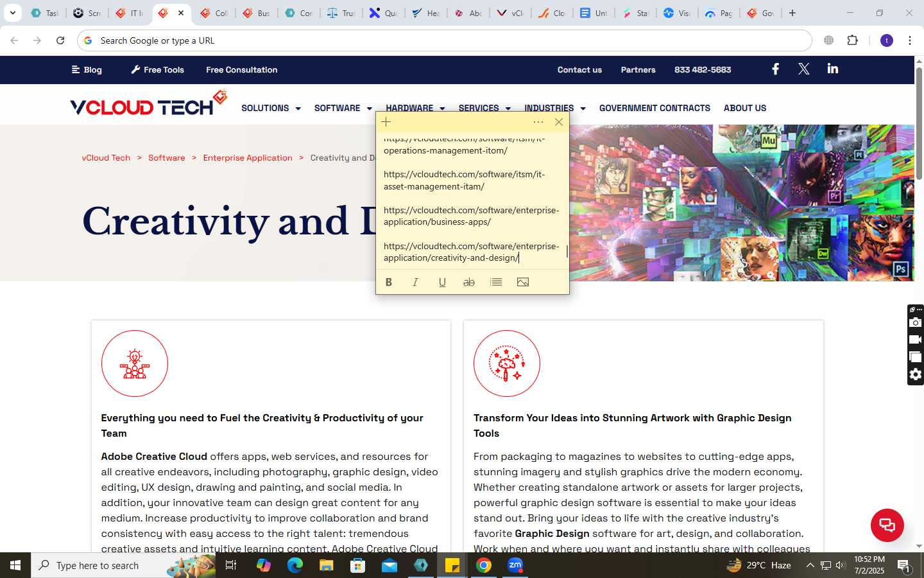
Task: Click the creativity-and-design URL in note
Action: (471, 252)
